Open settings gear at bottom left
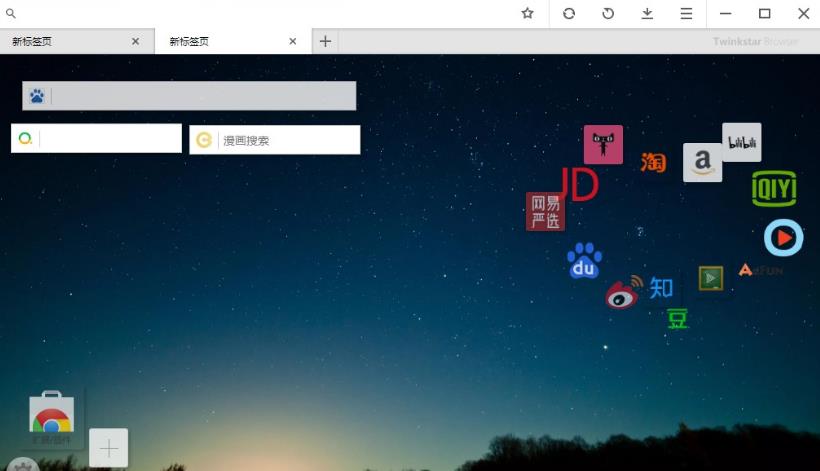This screenshot has width=820, height=471. tap(23, 464)
